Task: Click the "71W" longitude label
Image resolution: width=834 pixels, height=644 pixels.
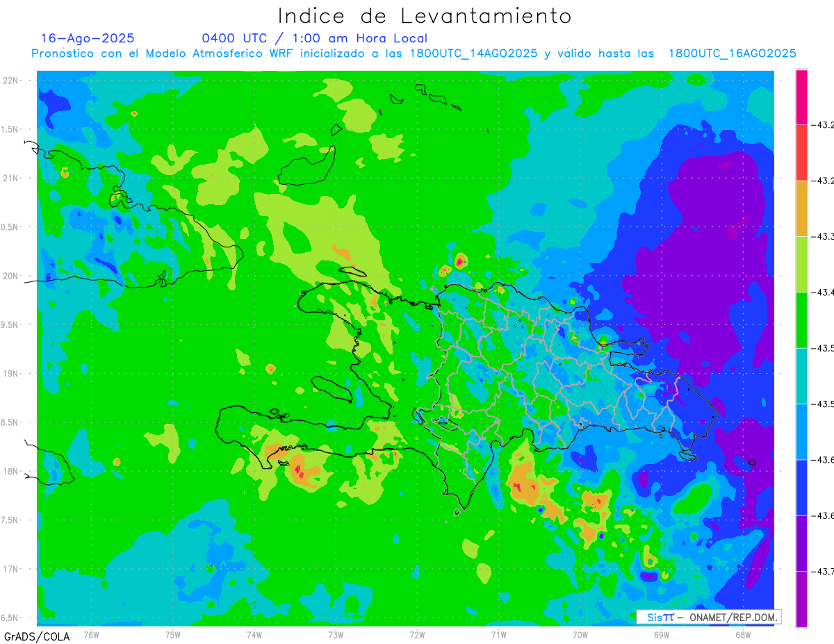Action: pos(498,634)
